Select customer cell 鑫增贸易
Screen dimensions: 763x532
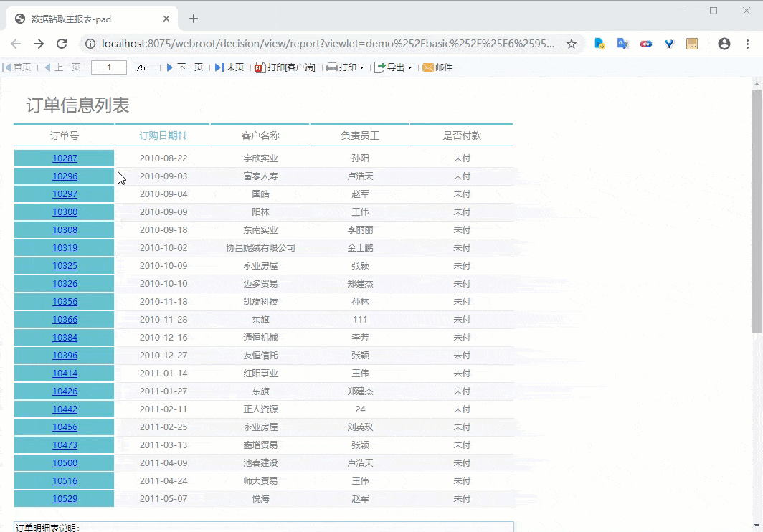[x=260, y=445]
